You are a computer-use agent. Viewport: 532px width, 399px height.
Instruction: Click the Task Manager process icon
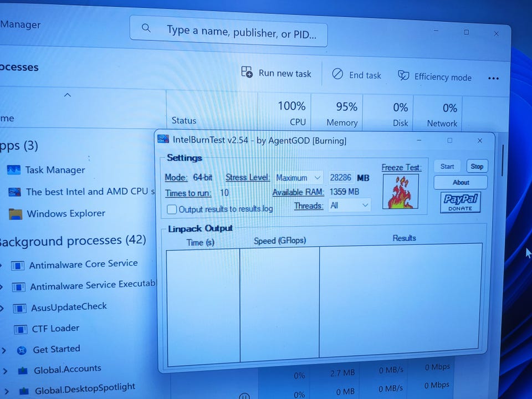tap(13, 170)
